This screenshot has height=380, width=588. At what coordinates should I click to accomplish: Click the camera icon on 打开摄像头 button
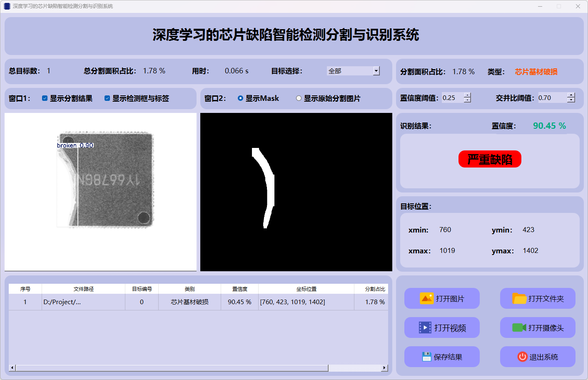[519, 327]
